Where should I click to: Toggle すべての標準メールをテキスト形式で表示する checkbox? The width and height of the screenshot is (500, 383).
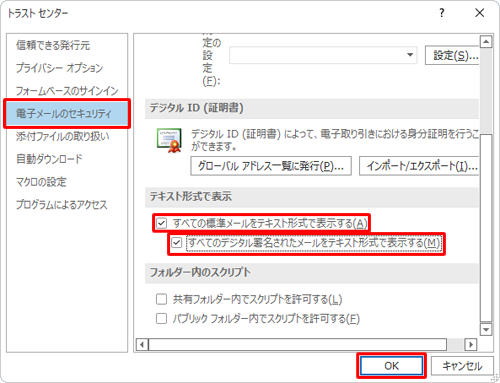(162, 223)
